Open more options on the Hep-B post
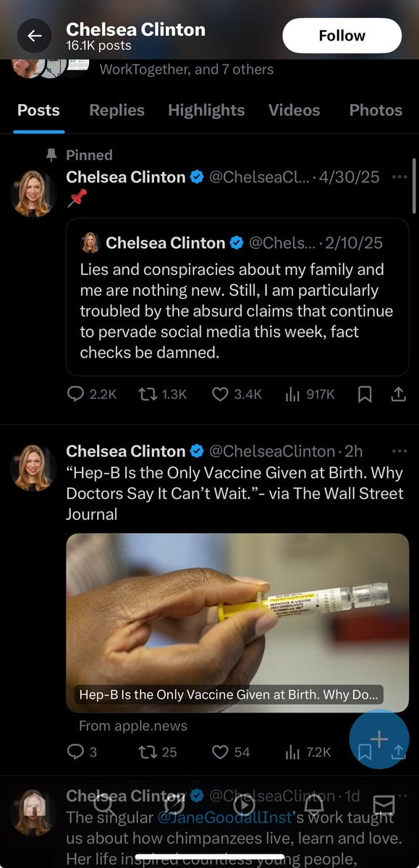 [399, 451]
